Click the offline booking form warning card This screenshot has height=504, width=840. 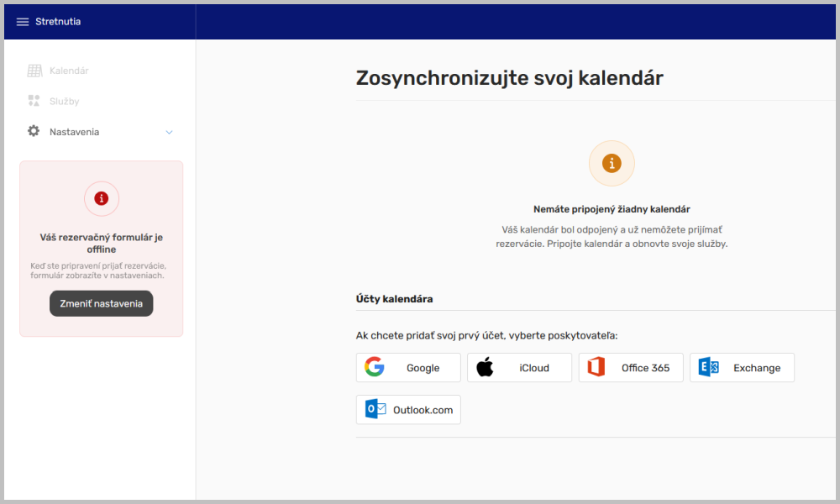tap(101, 248)
